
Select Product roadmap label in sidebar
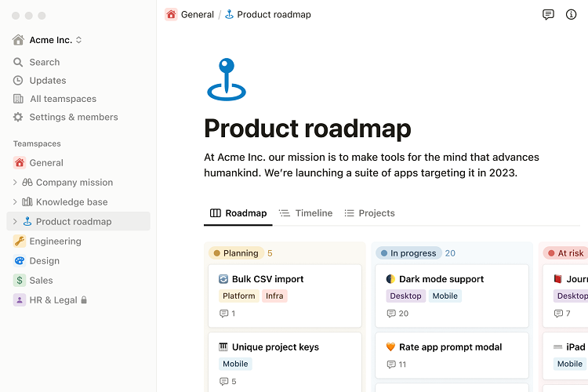point(74,222)
